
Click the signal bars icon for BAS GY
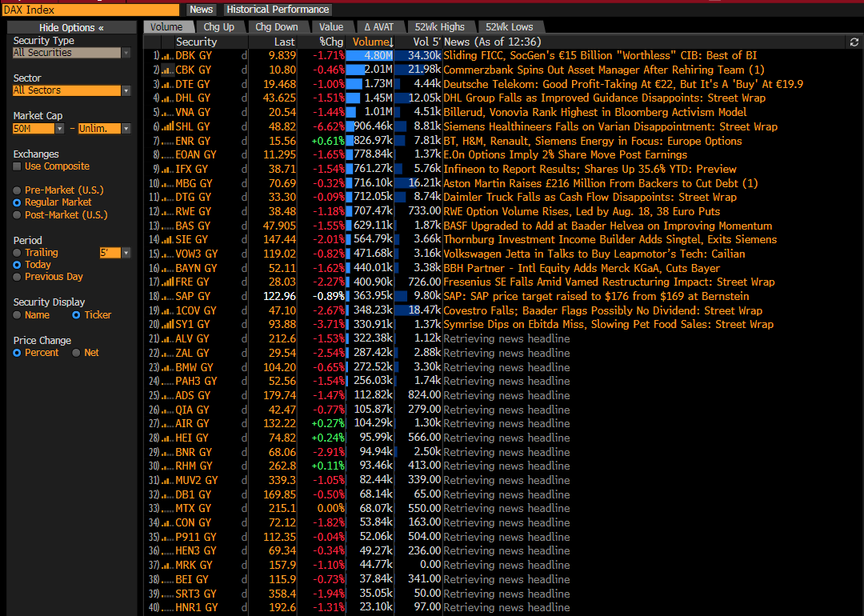pyautogui.click(x=167, y=226)
